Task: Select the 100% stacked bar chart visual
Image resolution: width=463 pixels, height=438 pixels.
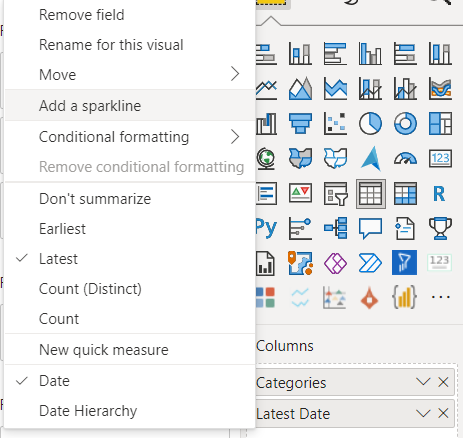Action: click(x=405, y=53)
